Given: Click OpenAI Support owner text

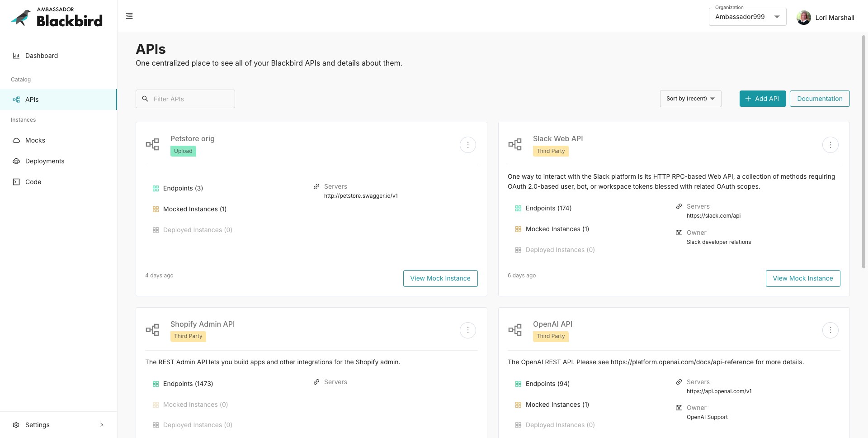Looking at the screenshot, I should (x=707, y=417).
